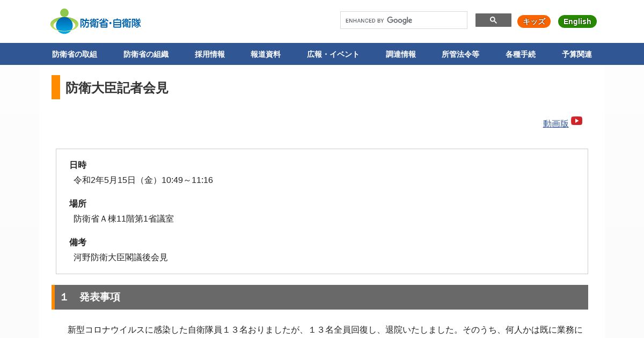Open the 防衛省の組織 menu
The width and height of the screenshot is (644, 338).
pyautogui.click(x=146, y=54)
